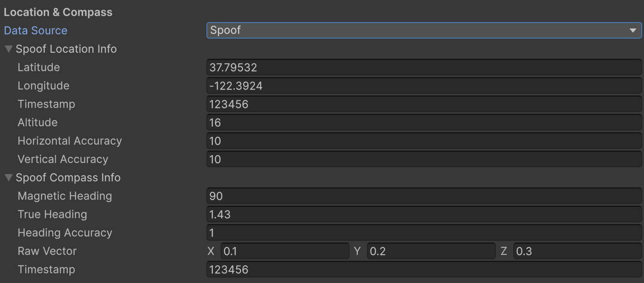Click the Spoof Location Info disclosure triangle
This screenshot has height=283, width=644.
(8, 49)
